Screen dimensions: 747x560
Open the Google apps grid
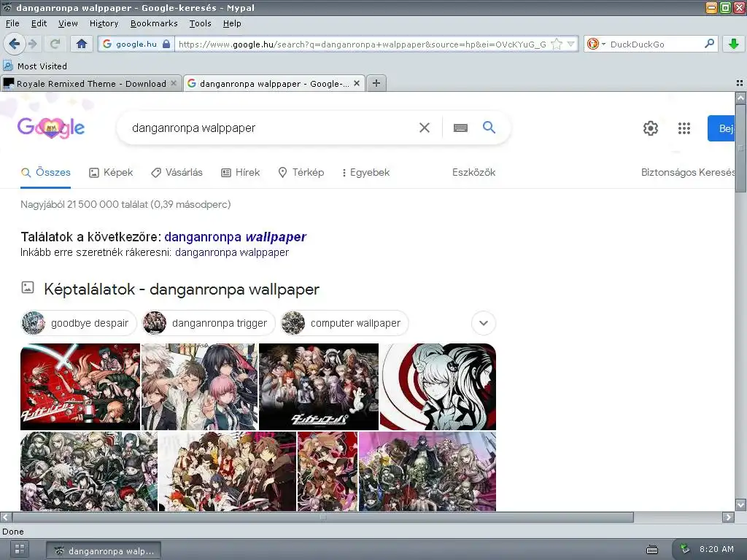click(x=684, y=128)
